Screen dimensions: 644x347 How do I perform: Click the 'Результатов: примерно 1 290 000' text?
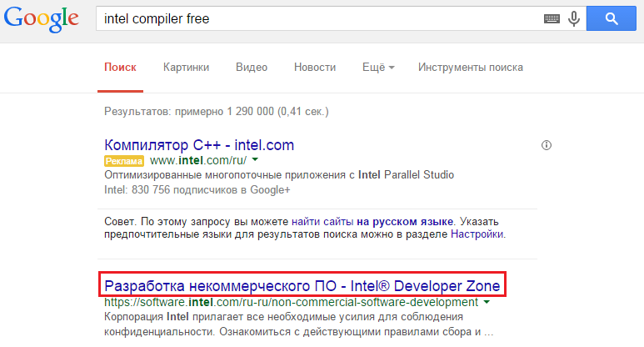[x=217, y=112]
